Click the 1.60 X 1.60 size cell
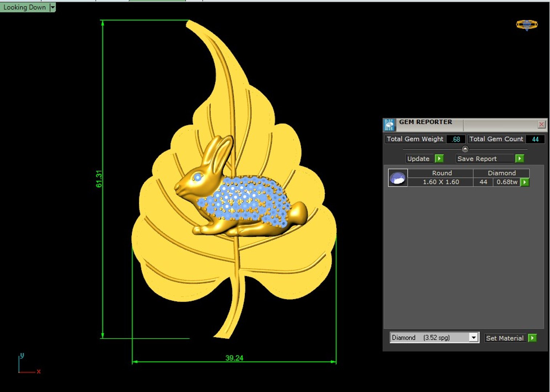This screenshot has height=392, width=550. [x=441, y=182]
